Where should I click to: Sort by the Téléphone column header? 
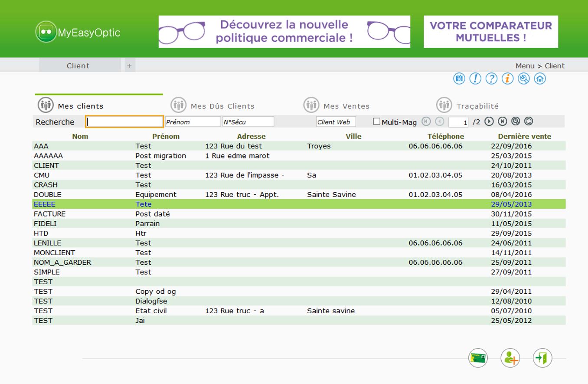pyautogui.click(x=446, y=136)
